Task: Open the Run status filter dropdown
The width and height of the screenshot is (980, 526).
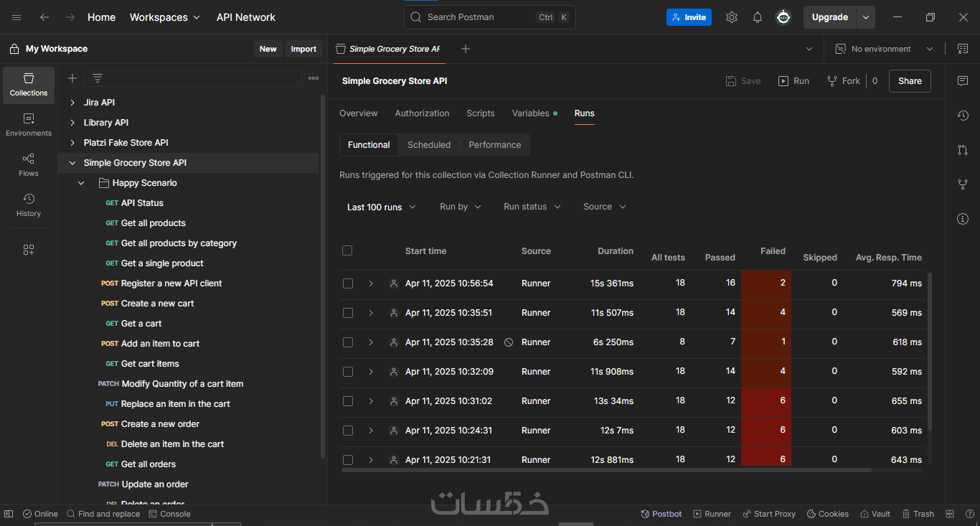Action: [x=532, y=207]
